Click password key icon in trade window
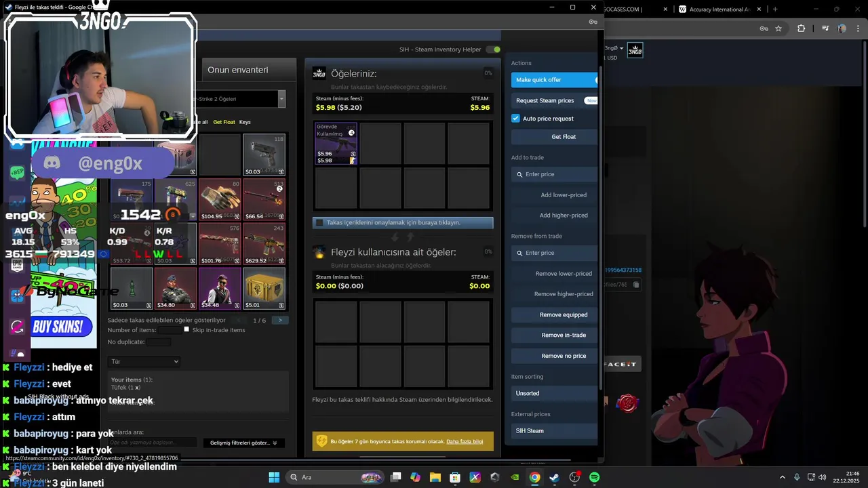 click(593, 22)
